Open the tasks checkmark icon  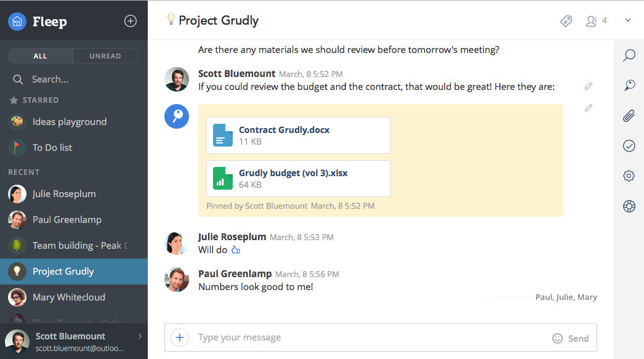coord(629,146)
